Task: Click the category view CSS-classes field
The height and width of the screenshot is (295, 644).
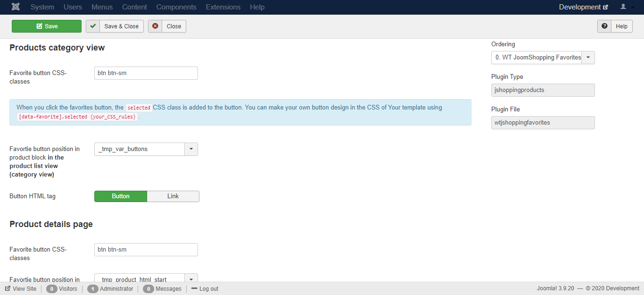Action: 146,73
